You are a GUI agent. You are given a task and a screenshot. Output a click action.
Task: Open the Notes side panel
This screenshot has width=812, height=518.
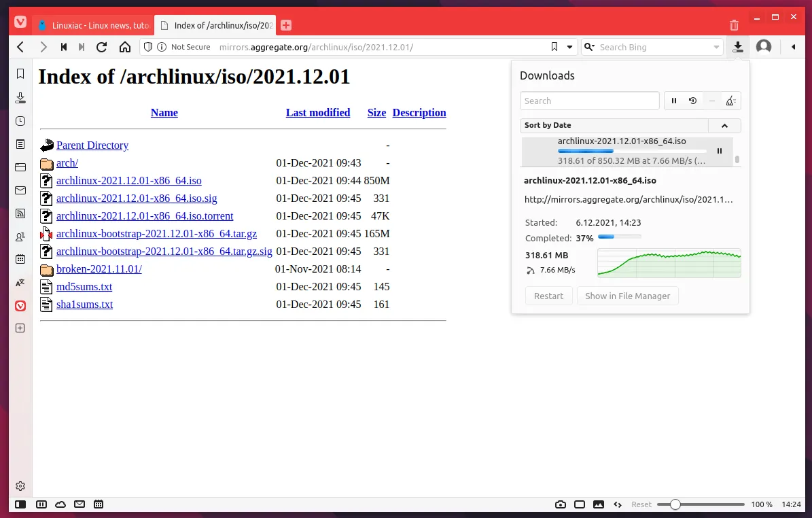click(x=20, y=144)
